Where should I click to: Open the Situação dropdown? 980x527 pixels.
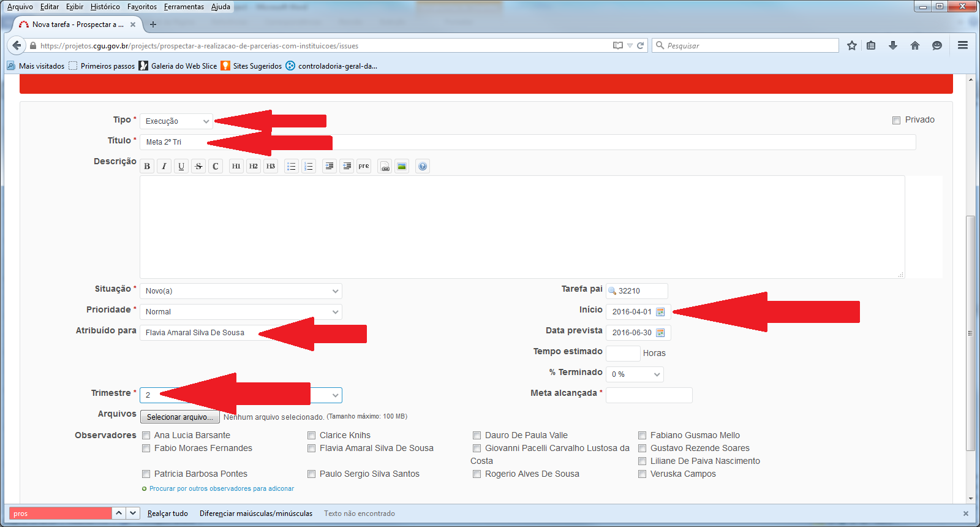click(x=241, y=291)
